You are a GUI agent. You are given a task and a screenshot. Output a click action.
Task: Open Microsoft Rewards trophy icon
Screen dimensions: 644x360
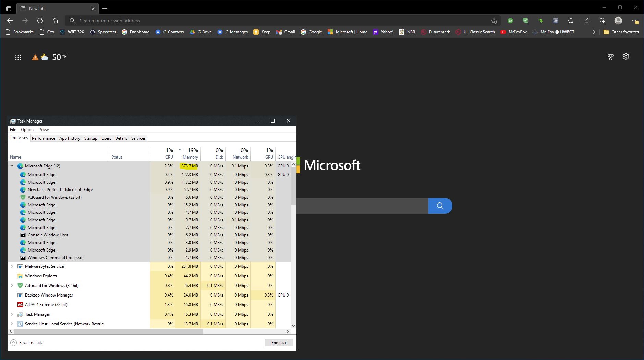pyautogui.click(x=611, y=57)
